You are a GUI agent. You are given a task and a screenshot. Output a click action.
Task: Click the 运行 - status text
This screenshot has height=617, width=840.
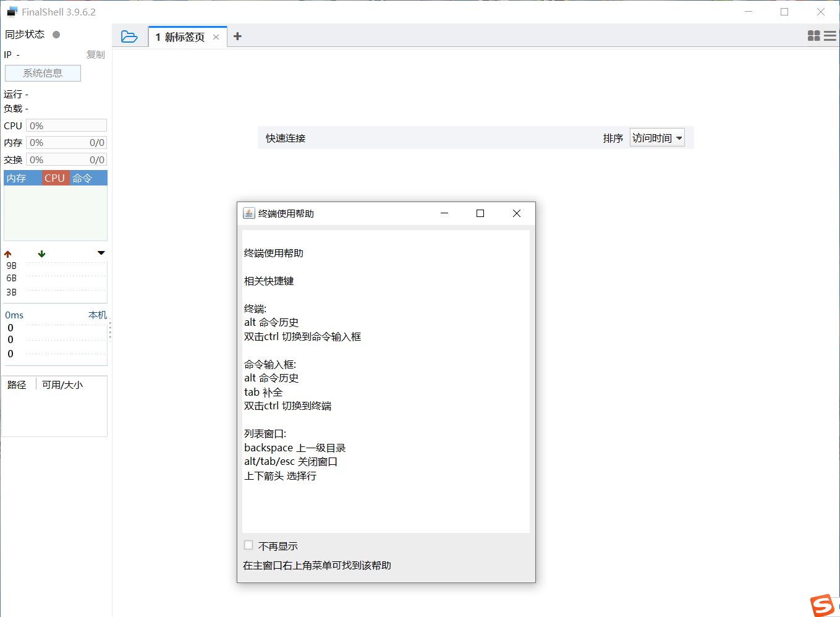point(16,95)
